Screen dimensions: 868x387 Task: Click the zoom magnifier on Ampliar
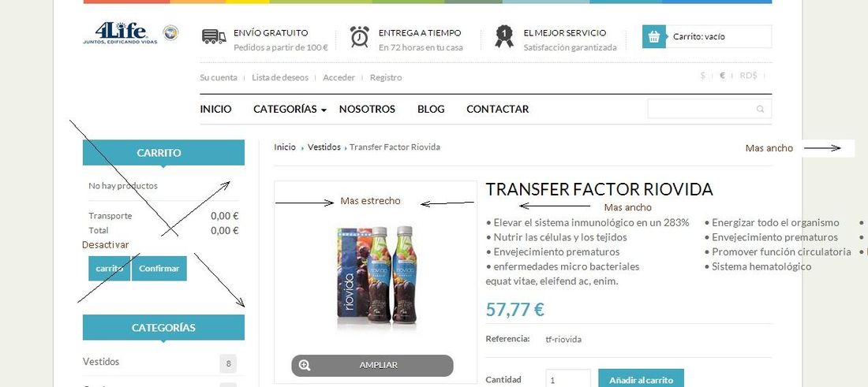click(305, 365)
